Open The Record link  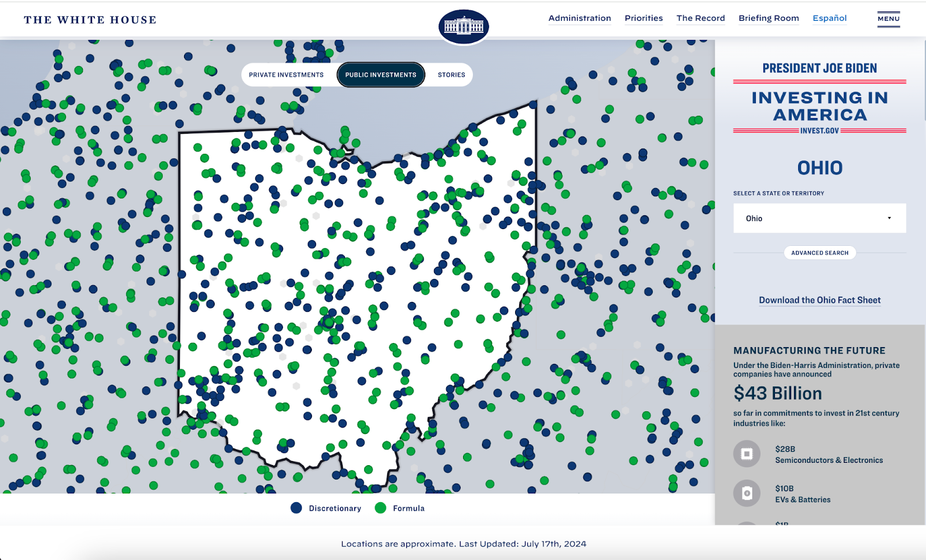tap(701, 19)
